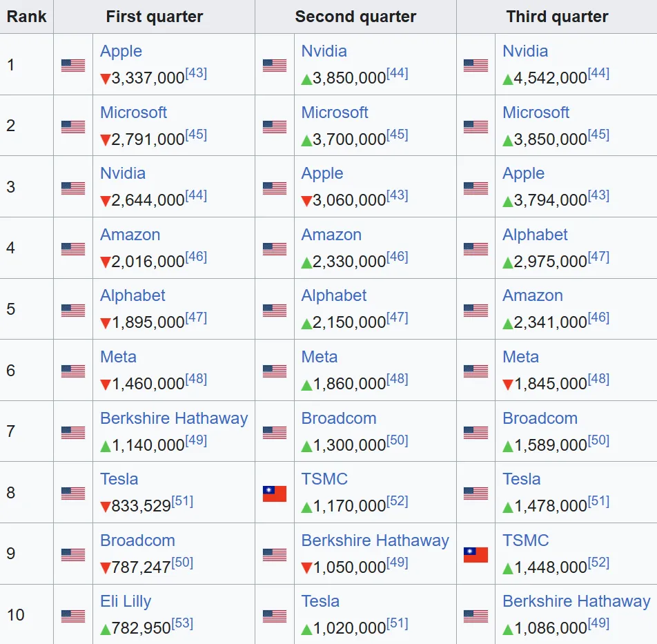This screenshot has height=644, width=657.
Task: Follow citation [45] after 2,791,000
Action: (196, 134)
